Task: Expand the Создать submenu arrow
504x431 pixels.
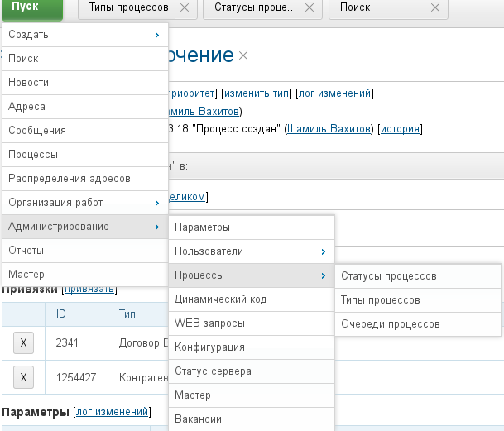Action: tap(157, 35)
